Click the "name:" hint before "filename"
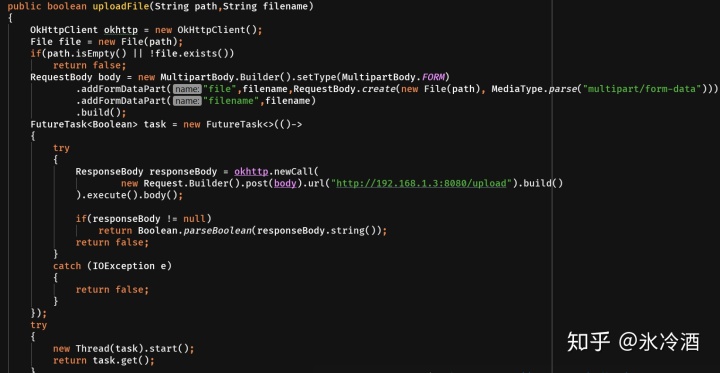 pyautogui.click(x=187, y=101)
